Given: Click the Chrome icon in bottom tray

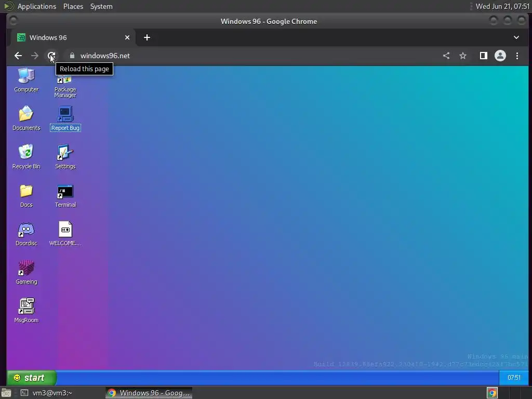Looking at the screenshot, I should tap(492, 393).
